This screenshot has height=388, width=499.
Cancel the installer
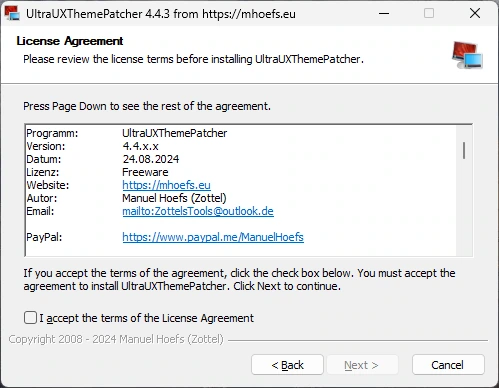(x=448, y=365)
